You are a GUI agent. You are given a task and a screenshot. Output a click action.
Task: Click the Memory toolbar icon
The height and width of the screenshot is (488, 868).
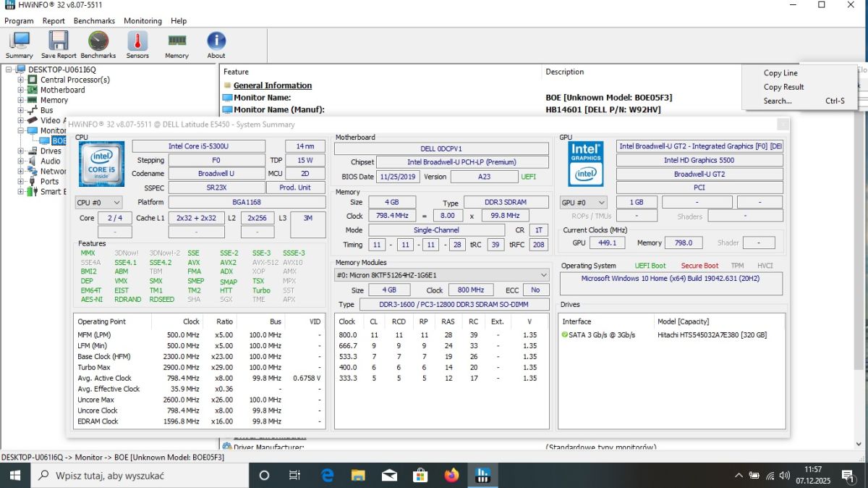pyautogui.click(x=176, y=45)
